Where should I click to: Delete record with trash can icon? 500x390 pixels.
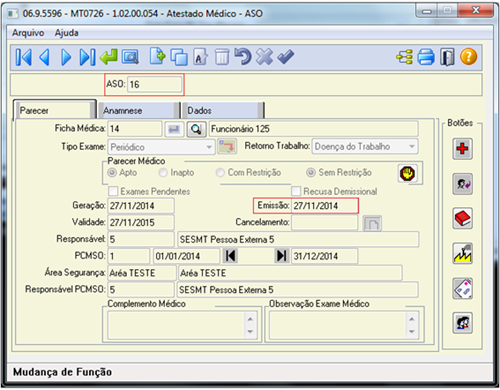coord(222,57)
